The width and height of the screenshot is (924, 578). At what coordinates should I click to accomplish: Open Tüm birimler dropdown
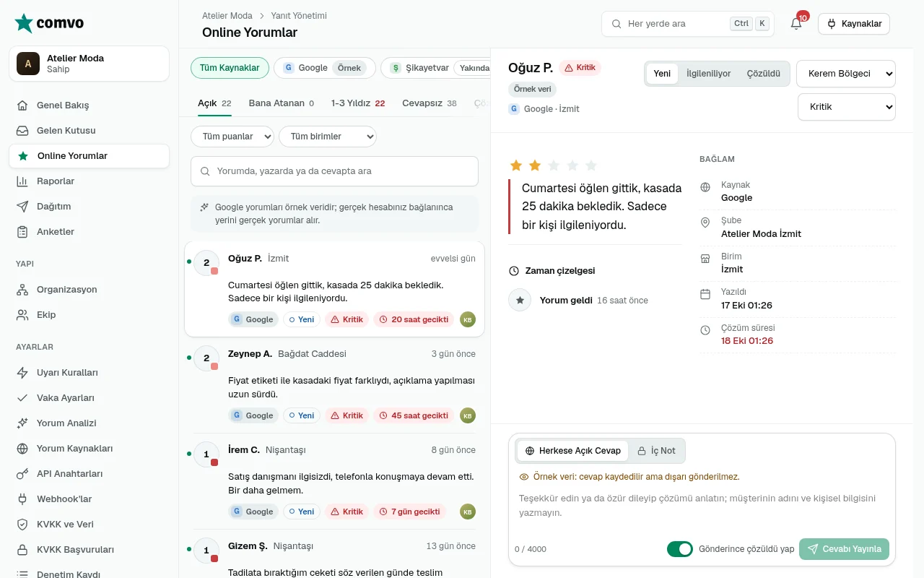[328, 137]
